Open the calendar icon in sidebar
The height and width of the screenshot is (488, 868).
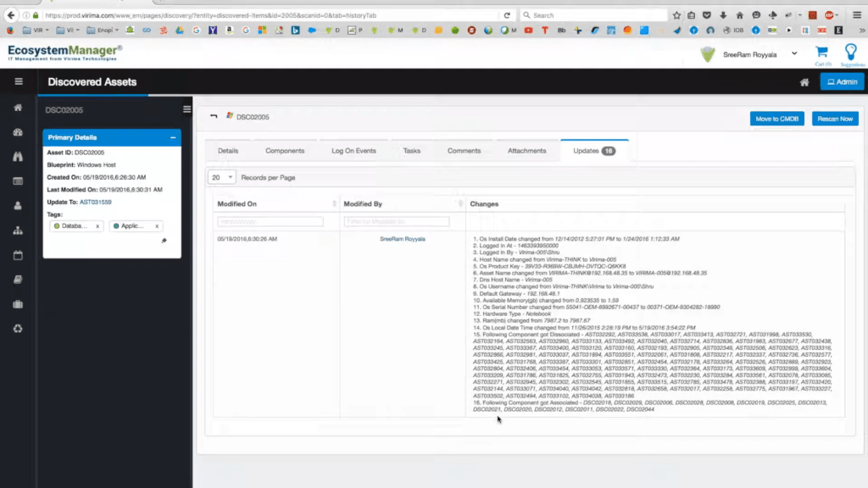click(18, 255)
